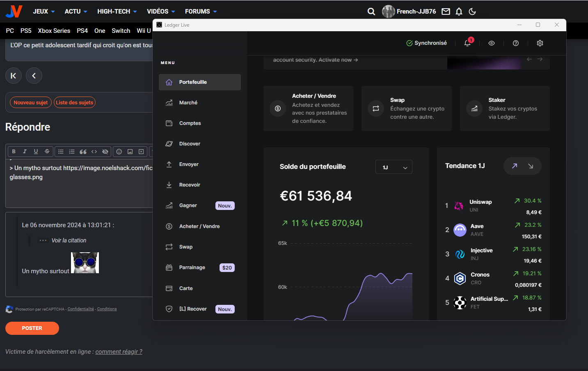Open JEUX dropdown on the website

44,12
